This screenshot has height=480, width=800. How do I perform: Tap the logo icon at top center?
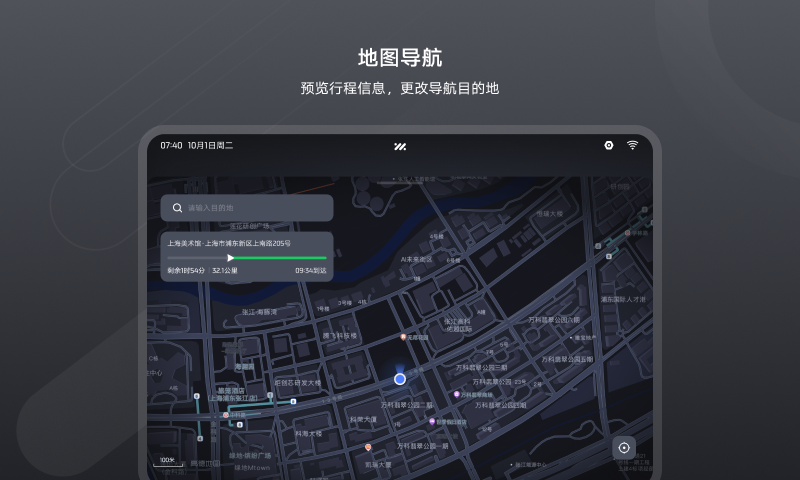click(400, 146)
